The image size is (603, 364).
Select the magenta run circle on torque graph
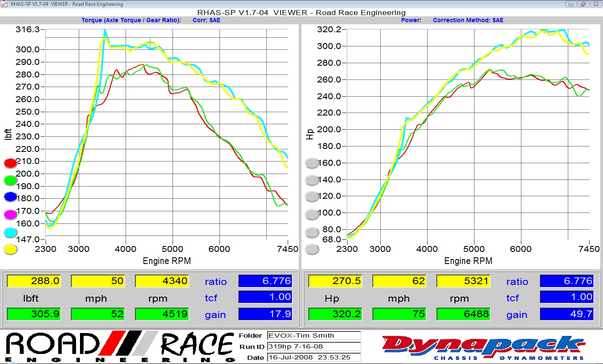(10, 215)
